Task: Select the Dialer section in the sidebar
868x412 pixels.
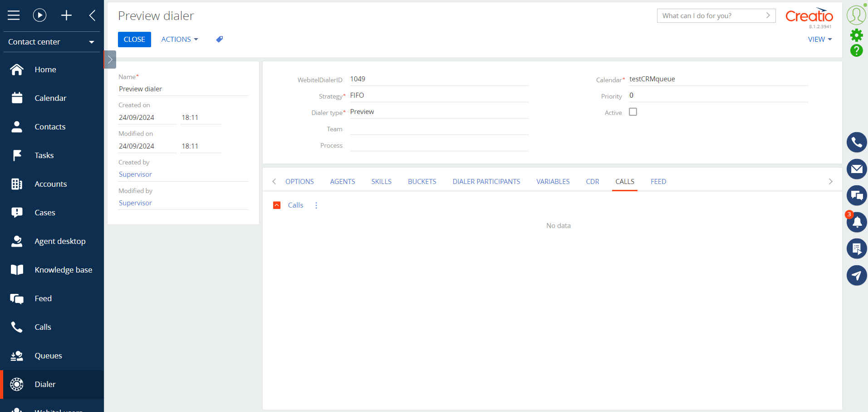Action: (x=52, y=384)
